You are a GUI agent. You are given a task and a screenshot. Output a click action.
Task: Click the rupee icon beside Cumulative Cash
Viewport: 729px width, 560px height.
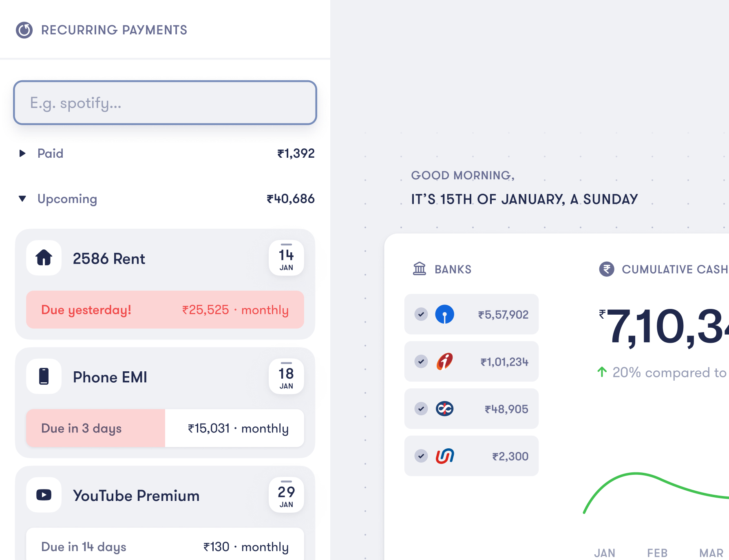click(607, 269)
